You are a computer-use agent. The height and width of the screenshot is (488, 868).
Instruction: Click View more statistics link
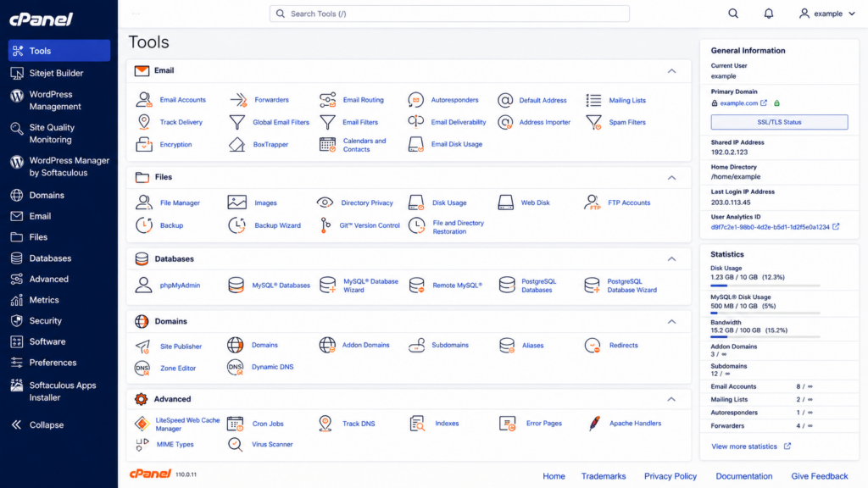(x=751, y=446)
